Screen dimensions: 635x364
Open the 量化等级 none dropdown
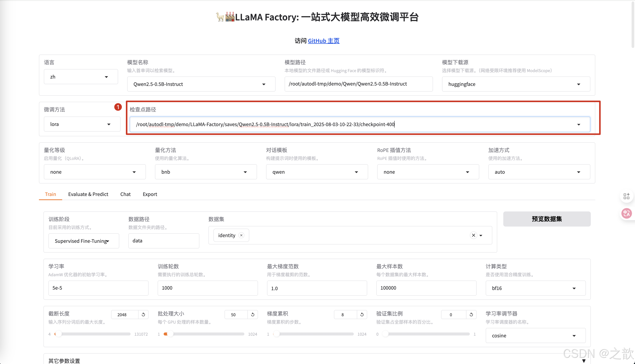[x=94, y=172]
